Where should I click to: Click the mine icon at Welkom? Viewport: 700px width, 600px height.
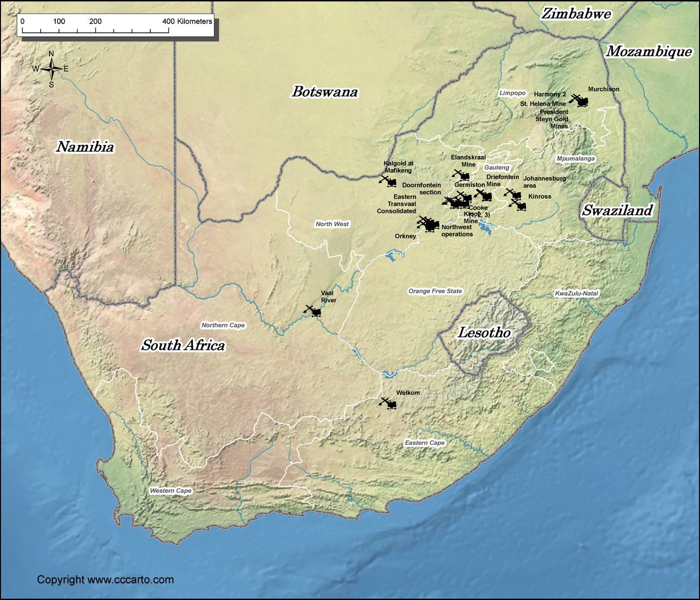(x=389, y=404)
